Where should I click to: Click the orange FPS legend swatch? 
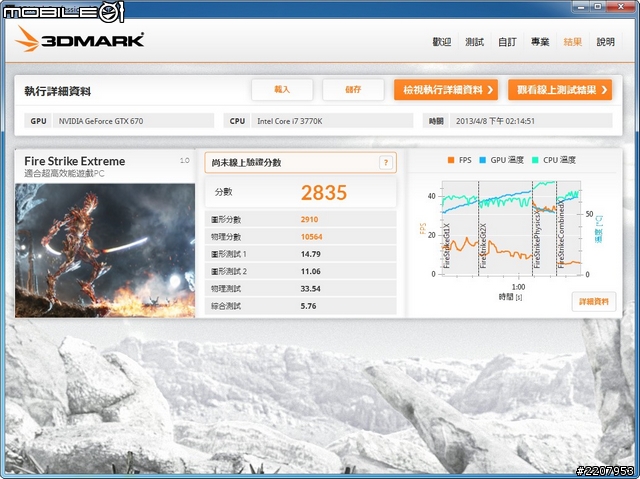tap(451, 160)
